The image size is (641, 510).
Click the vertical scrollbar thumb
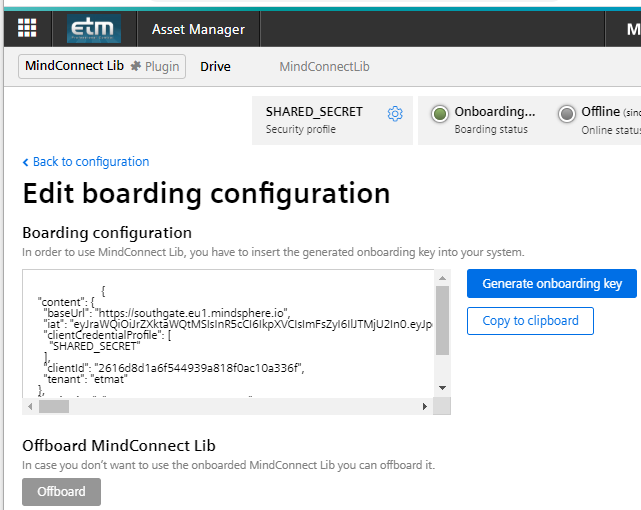(x=443, y=320)
